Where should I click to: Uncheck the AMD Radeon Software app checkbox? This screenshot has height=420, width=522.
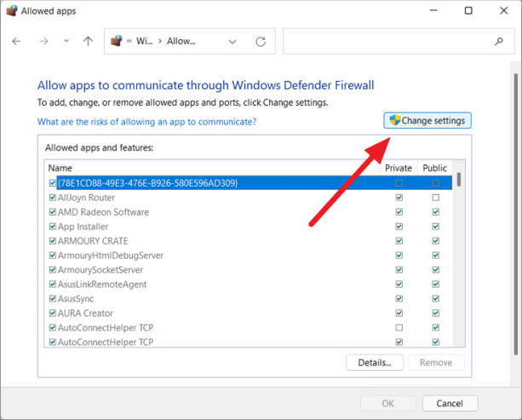[x=53, y=212]
